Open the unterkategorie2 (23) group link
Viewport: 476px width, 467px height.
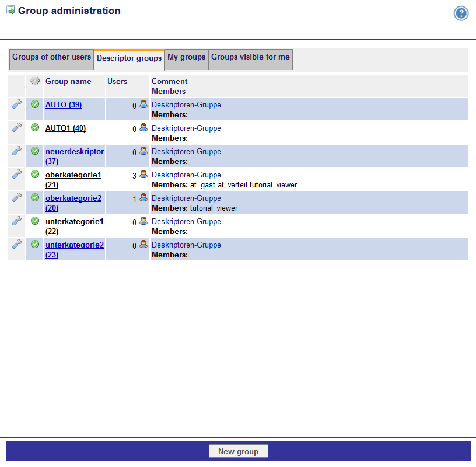pos(75,249)
